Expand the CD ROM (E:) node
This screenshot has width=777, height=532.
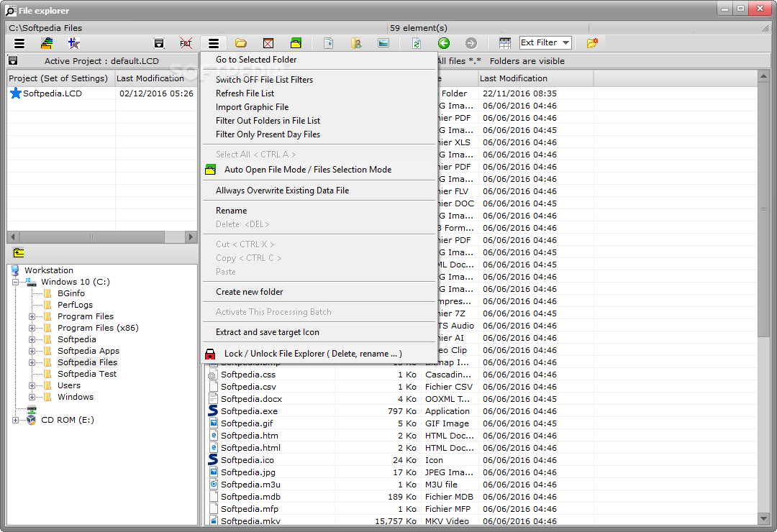(15, 420)
